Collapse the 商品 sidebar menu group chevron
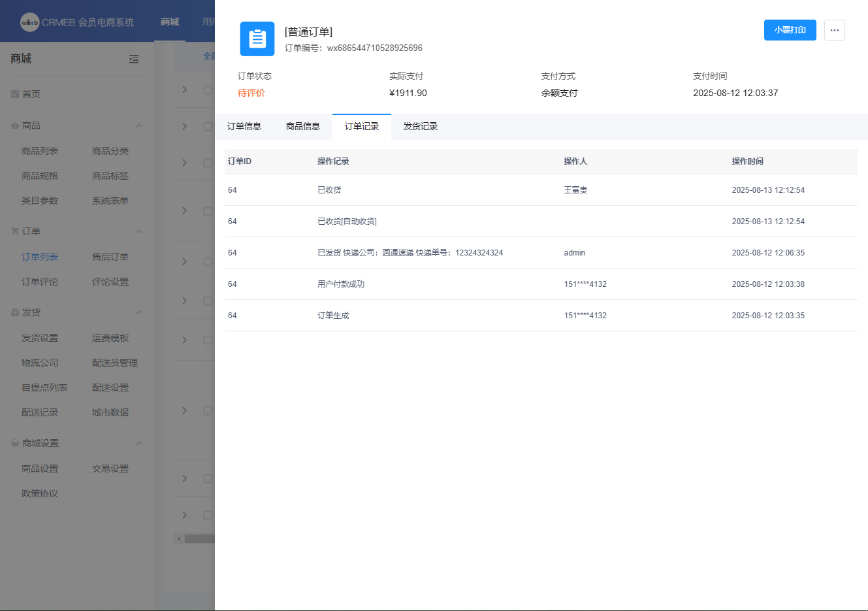 click(139, 125)
